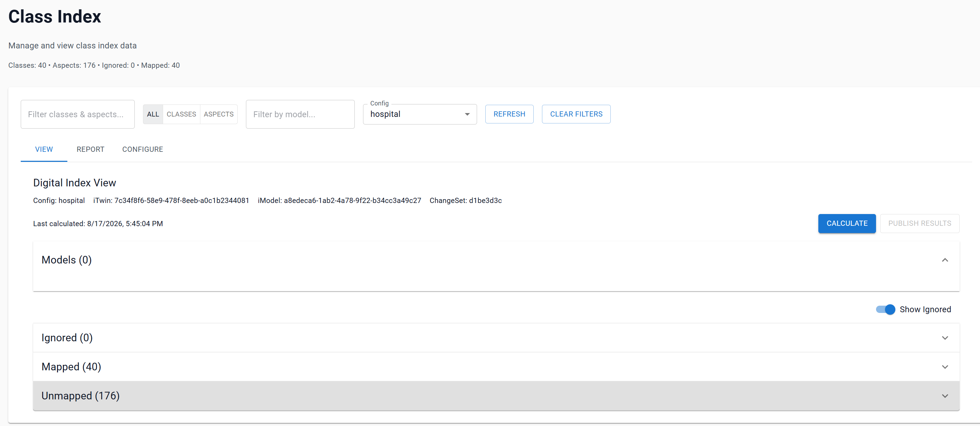Click the Ignored (0) heading text

(x=67, y=338)
